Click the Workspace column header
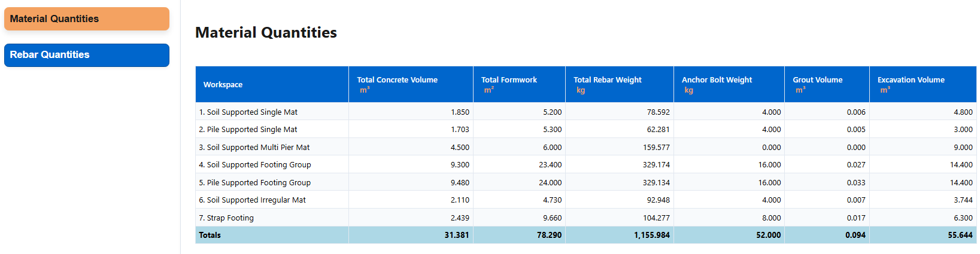 pyautogui.click(x=223, y=85)
